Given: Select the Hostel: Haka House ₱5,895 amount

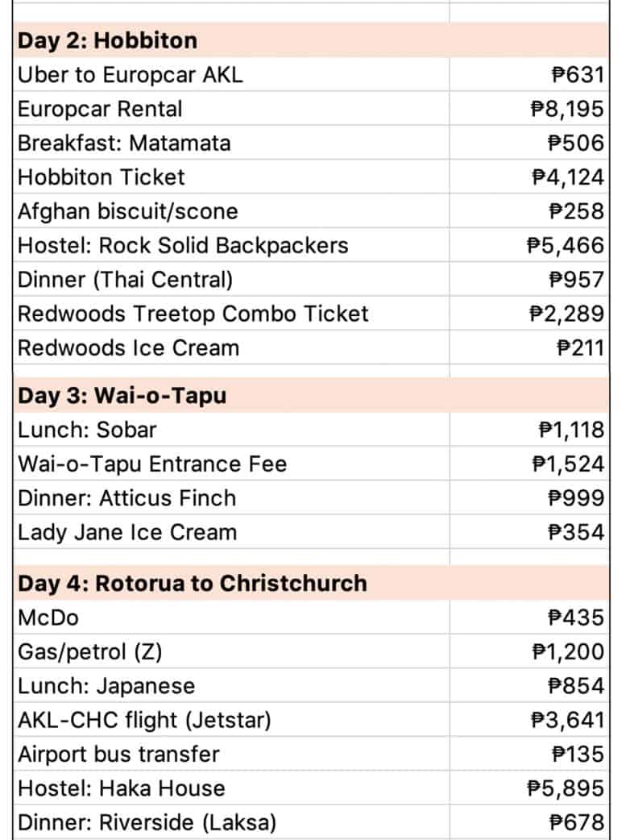Looking at the screenshot, I should (566, 788).
